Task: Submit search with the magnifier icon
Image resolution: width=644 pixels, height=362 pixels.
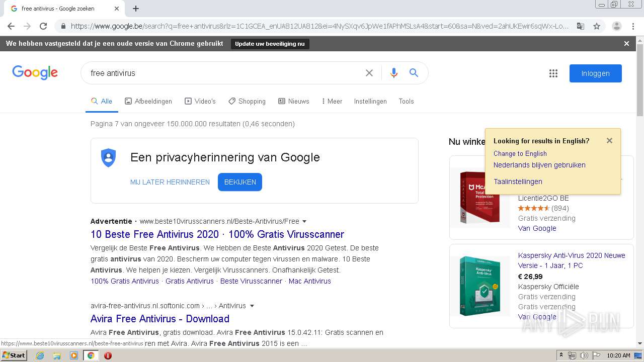Action: (x=414, y=73)
